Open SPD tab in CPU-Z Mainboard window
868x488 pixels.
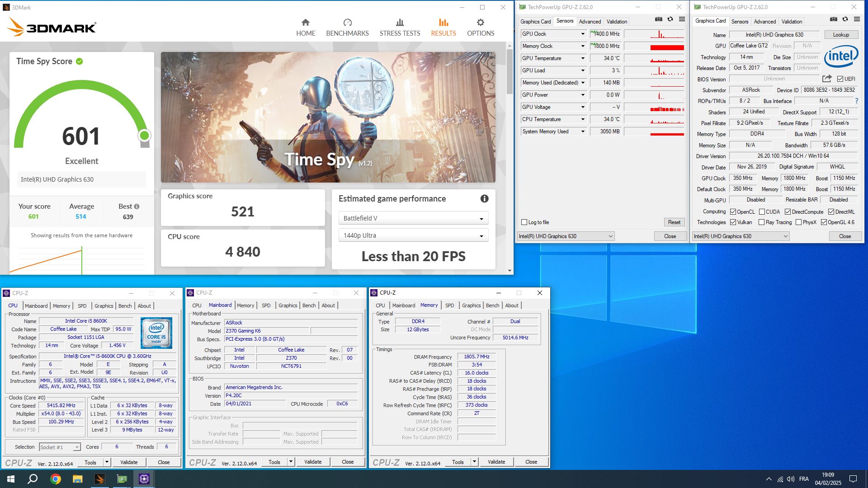[x=266, y=305]
